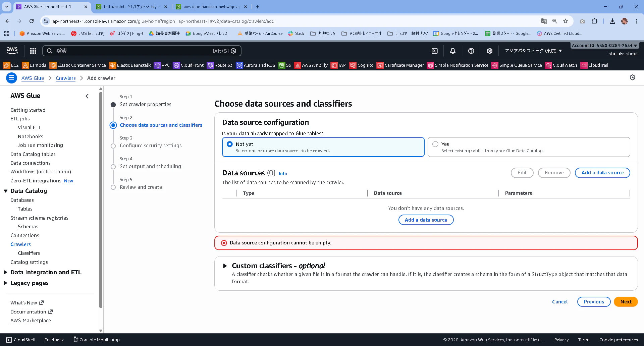This screenshot has width=644, height=346.
Task: Go to Step 1 Set crawler properties
Action: click(145, 104)
